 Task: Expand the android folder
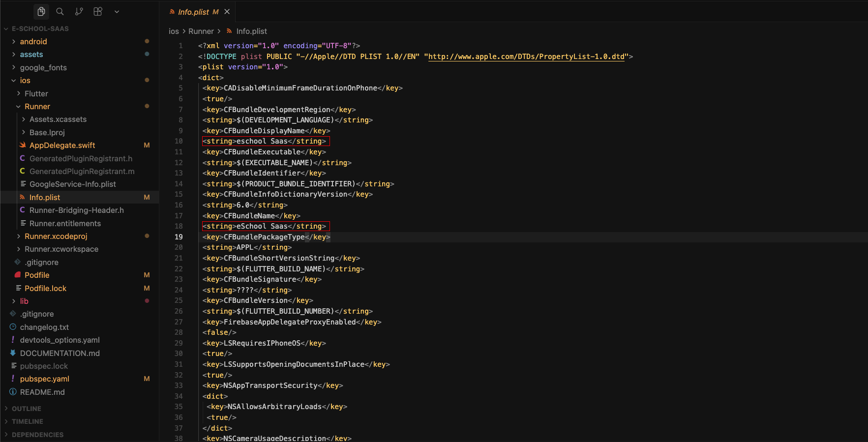[33, 42]
